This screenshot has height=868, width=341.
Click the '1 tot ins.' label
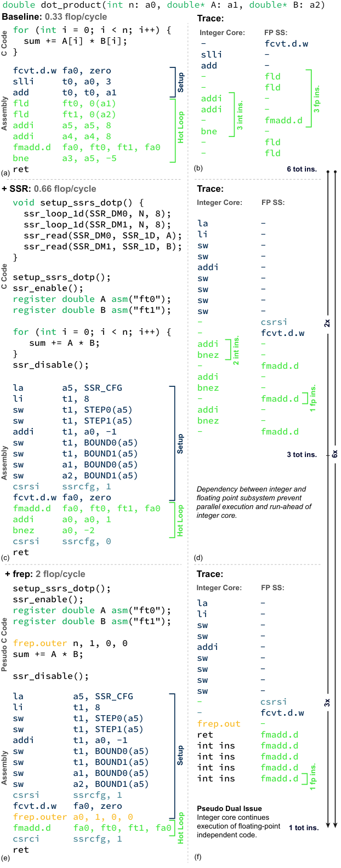[304, 827]
